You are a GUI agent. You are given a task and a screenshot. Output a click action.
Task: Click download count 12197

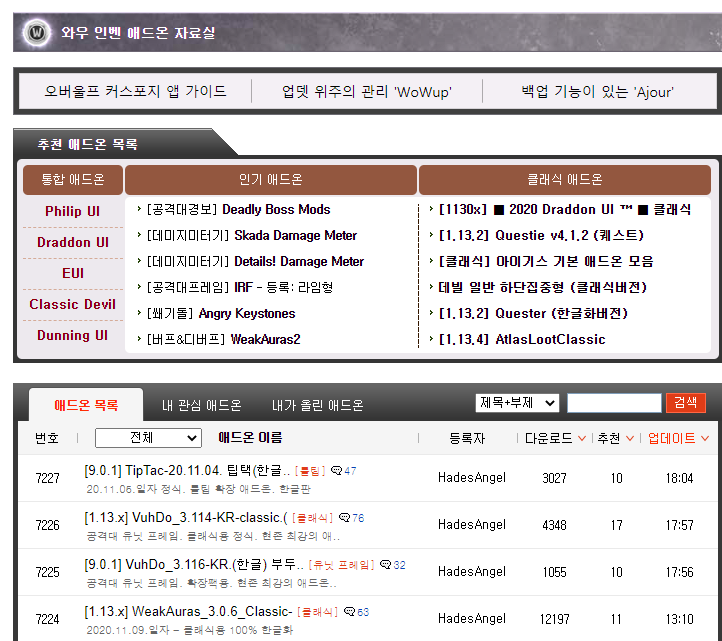point(554,619)
